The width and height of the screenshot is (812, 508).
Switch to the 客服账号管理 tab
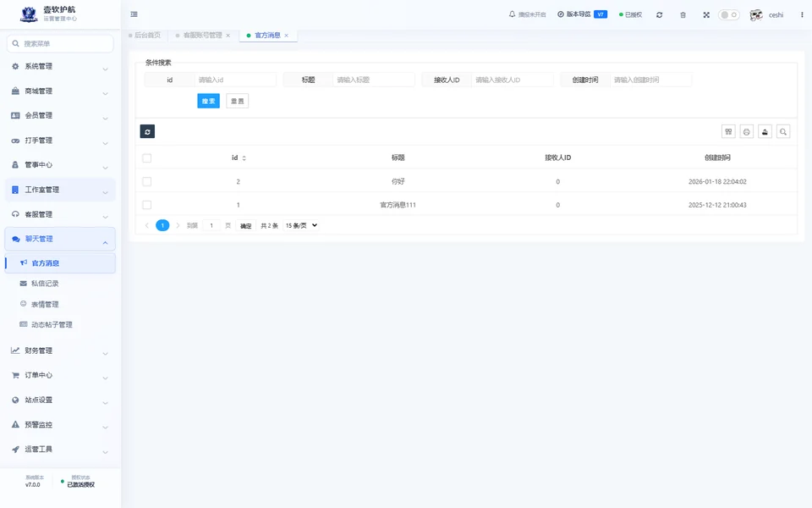coord(203,36)
